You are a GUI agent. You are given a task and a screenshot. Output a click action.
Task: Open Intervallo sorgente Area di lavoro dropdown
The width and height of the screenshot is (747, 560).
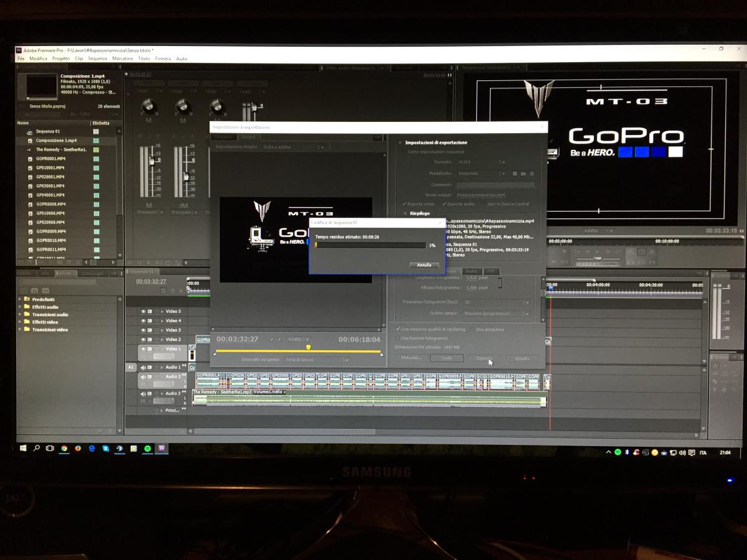(x=316, y=360)
